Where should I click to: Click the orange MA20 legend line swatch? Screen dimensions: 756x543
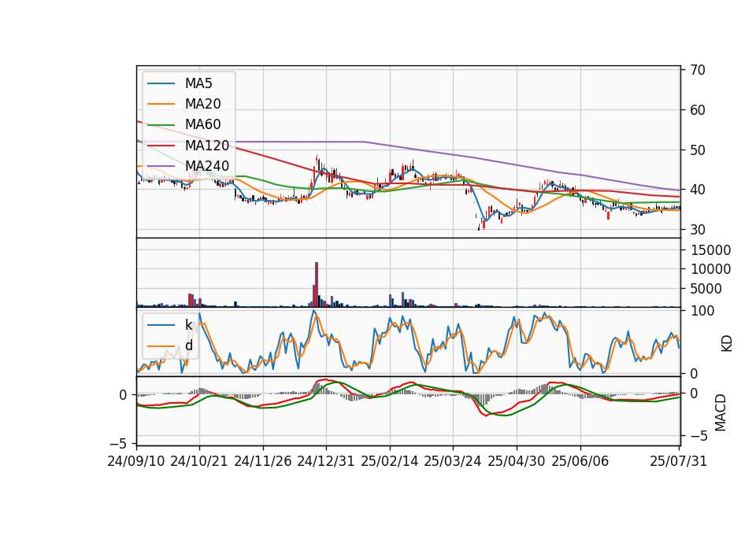(161, 104)
